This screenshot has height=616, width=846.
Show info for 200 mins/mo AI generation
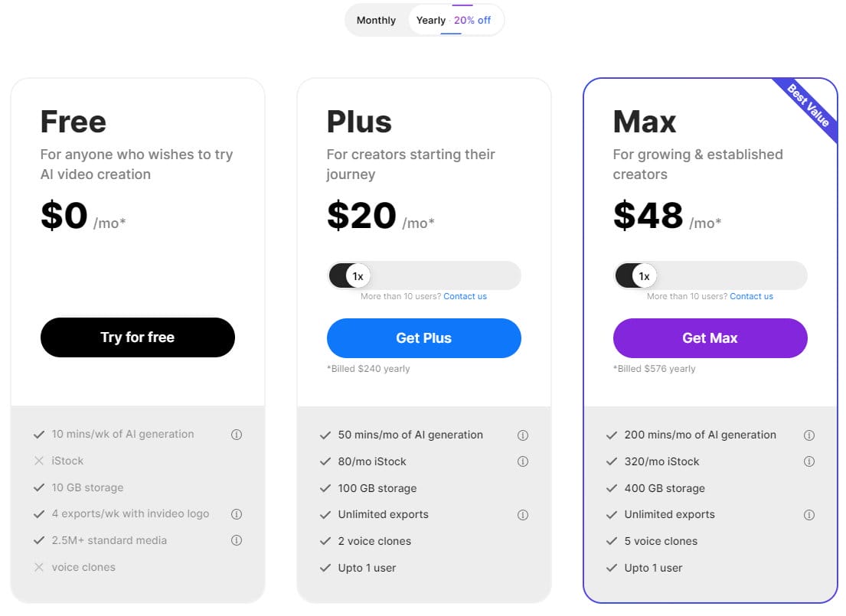pyautogui.click(x=809, y=435)
